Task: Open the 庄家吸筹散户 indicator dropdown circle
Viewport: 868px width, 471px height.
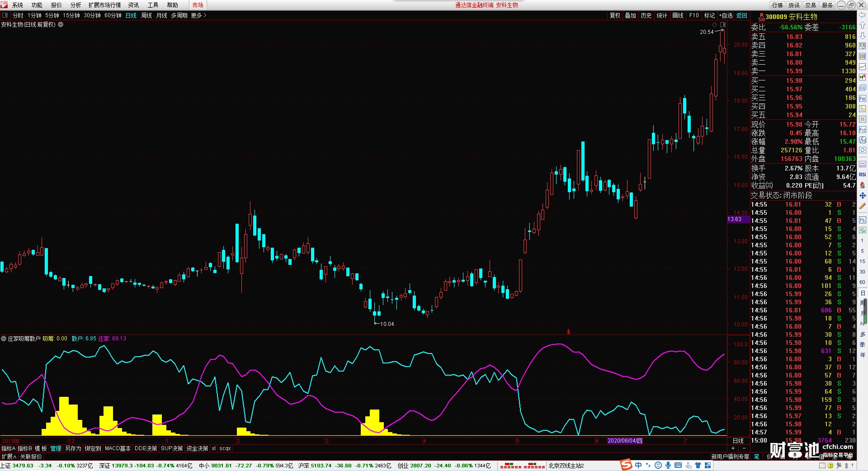Action: 4,339
